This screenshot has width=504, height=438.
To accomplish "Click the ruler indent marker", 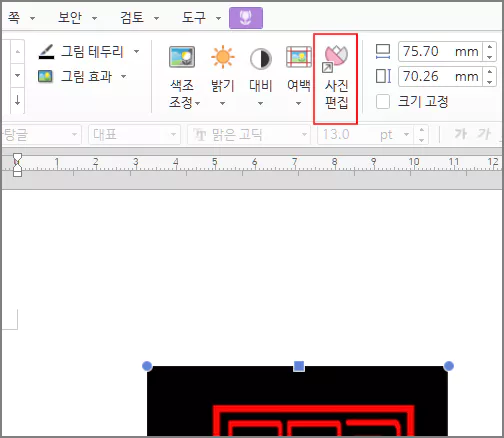I will pos(17,164).
